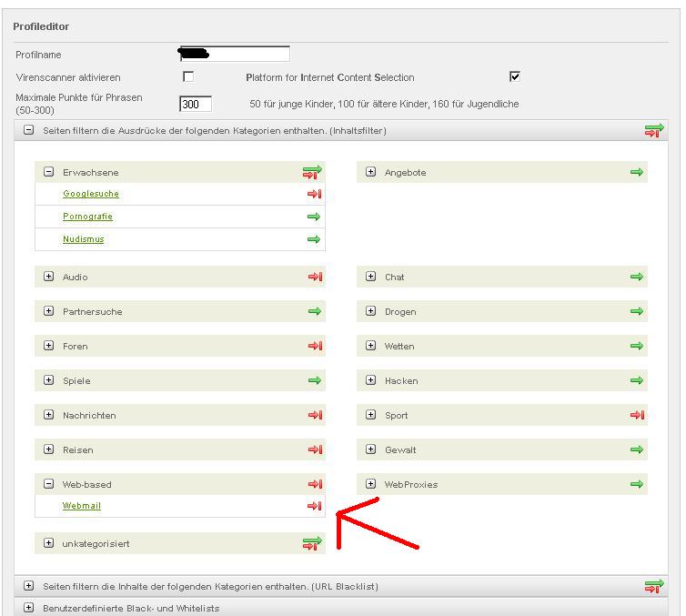Image resolution: width=686 pixels, height=616 pixels.
Task: Open the Nudismus link
Action: (84, 239)
